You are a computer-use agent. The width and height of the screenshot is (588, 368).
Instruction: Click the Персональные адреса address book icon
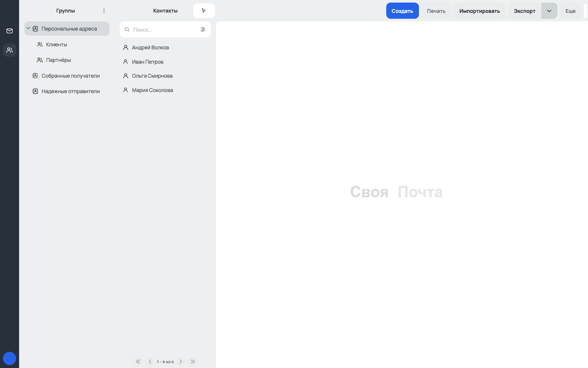click(35, 28)
